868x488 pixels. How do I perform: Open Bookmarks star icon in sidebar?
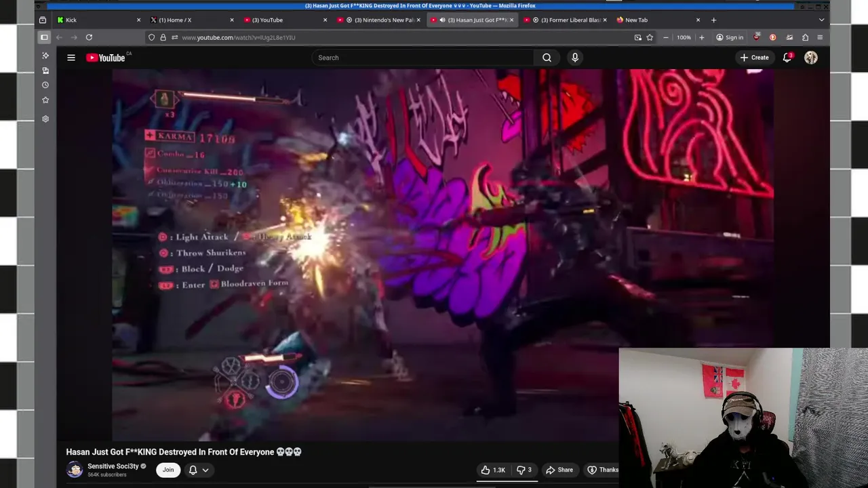[x=45, y=100]
